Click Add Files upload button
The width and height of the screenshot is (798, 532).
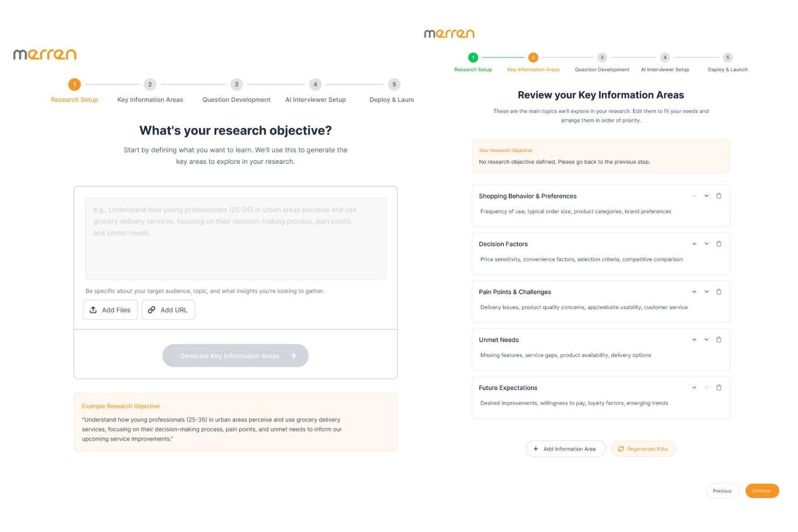(x=111, y=310)
